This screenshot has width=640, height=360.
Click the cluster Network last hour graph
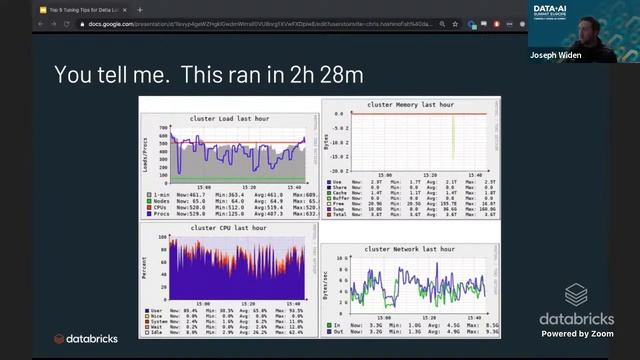tap(410, 291)
